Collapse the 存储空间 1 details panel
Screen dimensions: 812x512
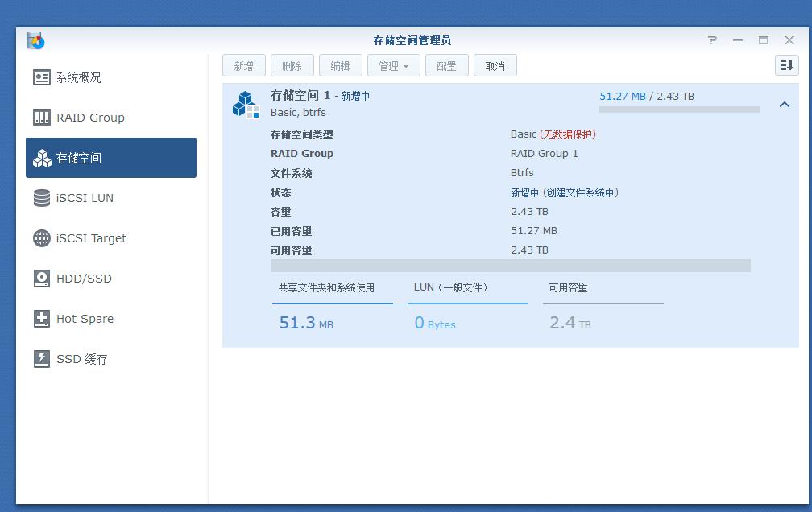tap(784, 105)
